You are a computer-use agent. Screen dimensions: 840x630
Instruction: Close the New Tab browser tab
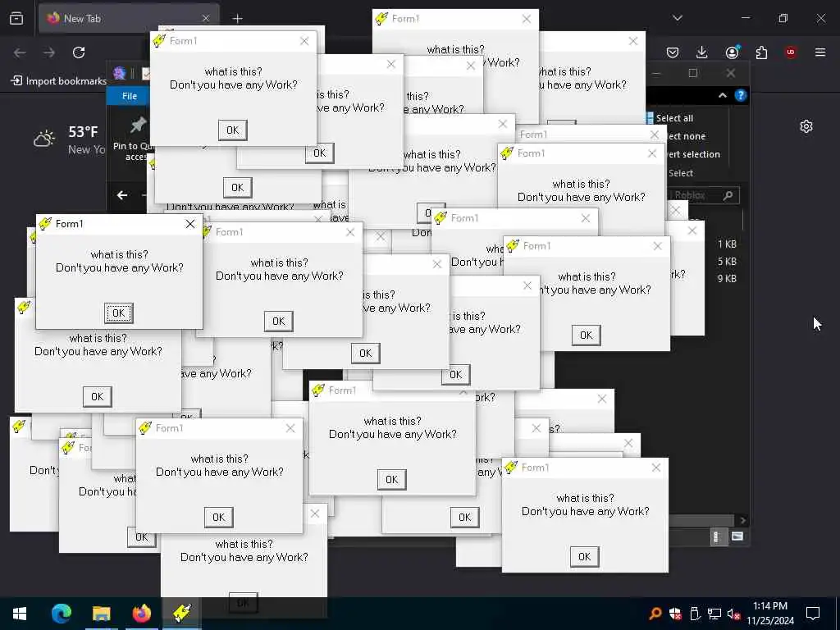coord(206,18)
